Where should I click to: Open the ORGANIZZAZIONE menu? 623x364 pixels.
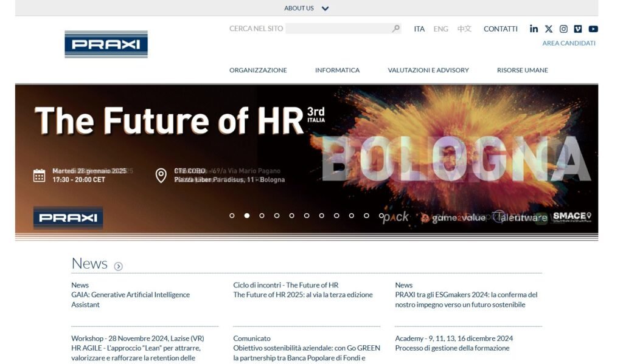coord(258,70)
